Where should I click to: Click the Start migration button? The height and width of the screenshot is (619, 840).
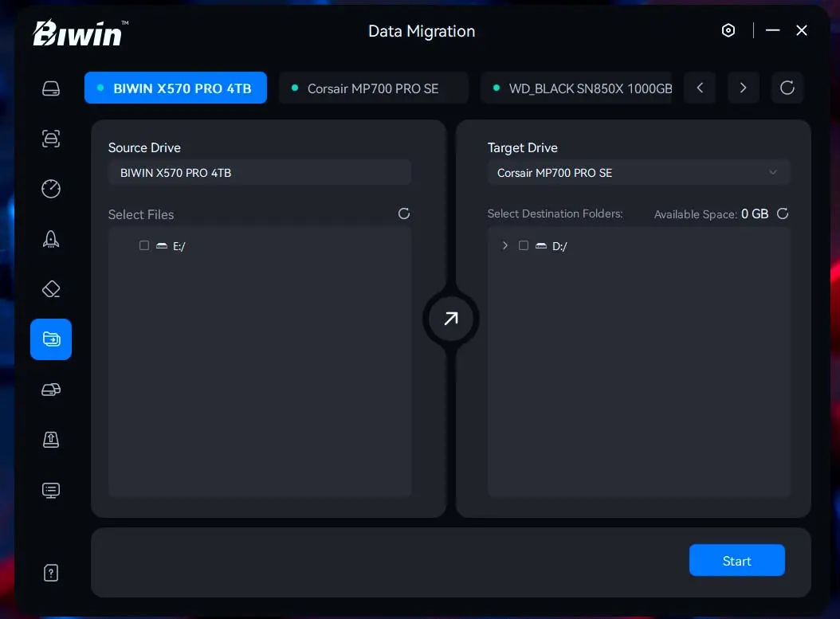[736, 561]
